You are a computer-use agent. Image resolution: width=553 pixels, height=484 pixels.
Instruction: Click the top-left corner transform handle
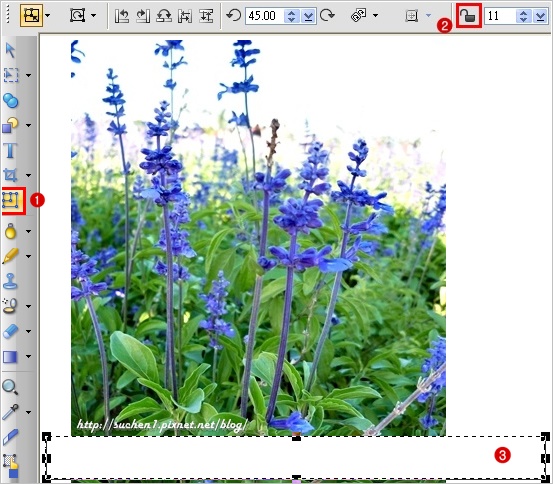tap(47, 437)
